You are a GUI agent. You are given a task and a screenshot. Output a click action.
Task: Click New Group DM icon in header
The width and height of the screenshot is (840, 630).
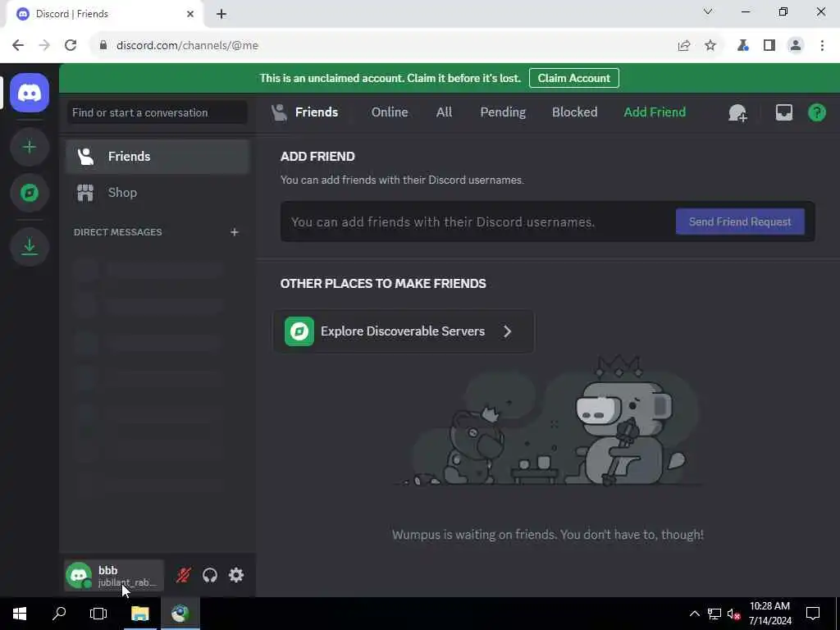(737, 112)
